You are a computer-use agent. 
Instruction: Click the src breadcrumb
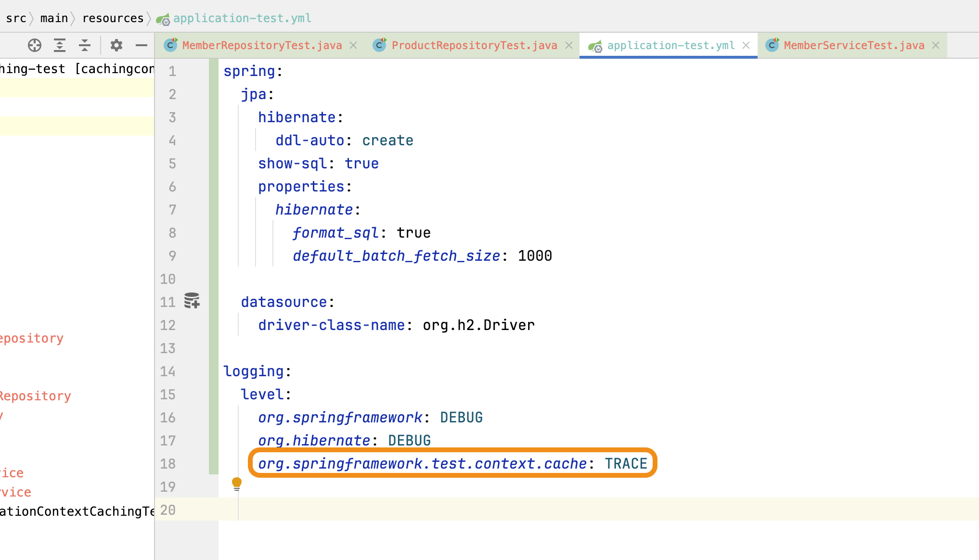[x=16, y=18]
